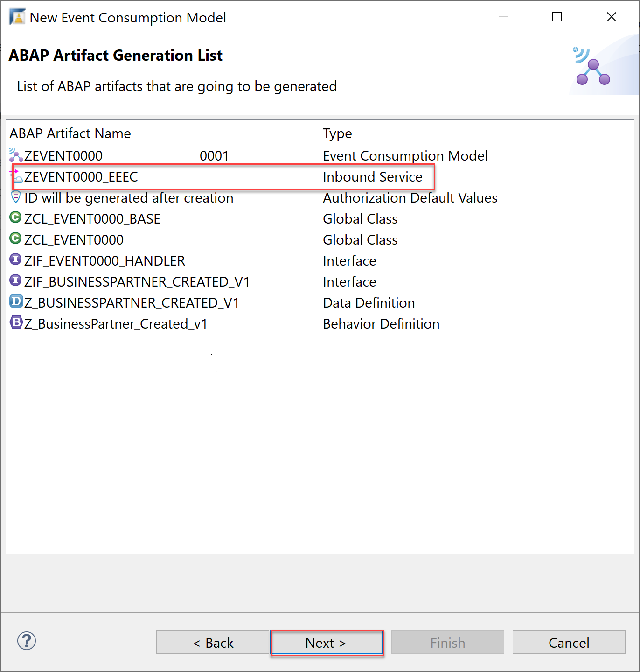Click the class icon beside ZCL_EVENT0000_BASE
The width and height of the screenshot is (640, 672).
coord(16,218)
